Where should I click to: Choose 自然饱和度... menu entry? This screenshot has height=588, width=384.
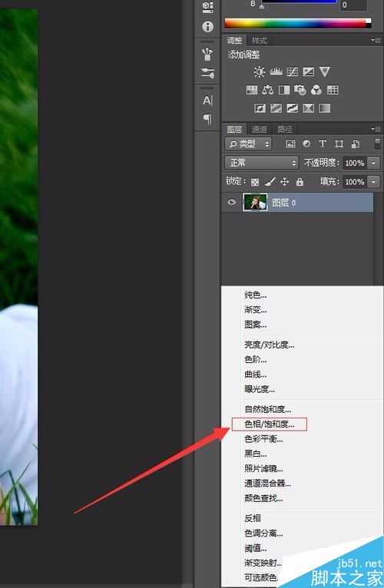point(267,409)
